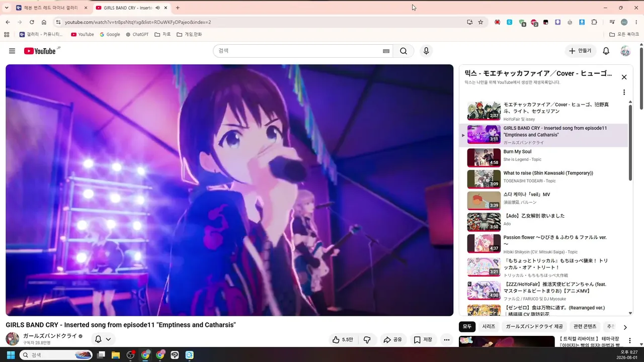Install app icon in the address bar
The image size is (644, 362).
469,22
